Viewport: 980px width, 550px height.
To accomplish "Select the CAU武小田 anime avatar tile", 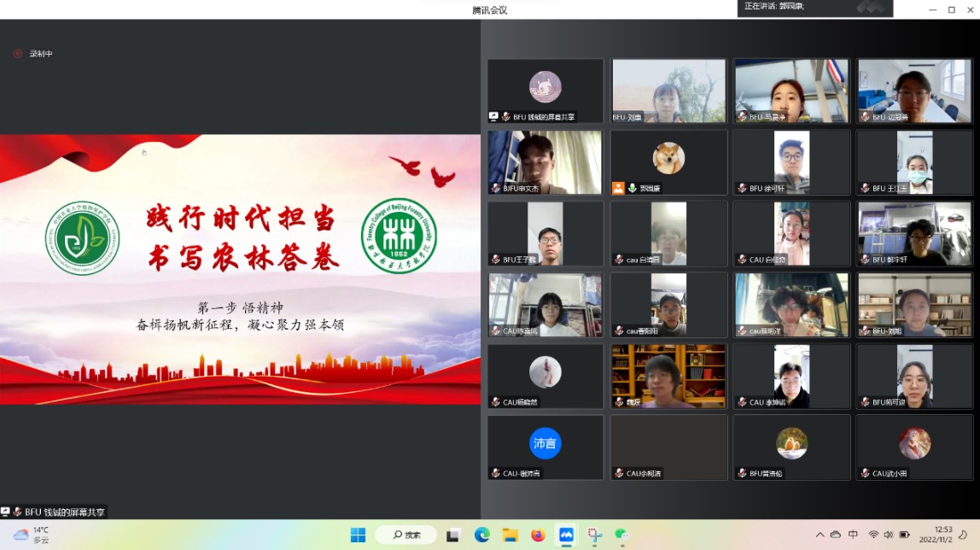I will pyautogui.click(x=914, y=448).
